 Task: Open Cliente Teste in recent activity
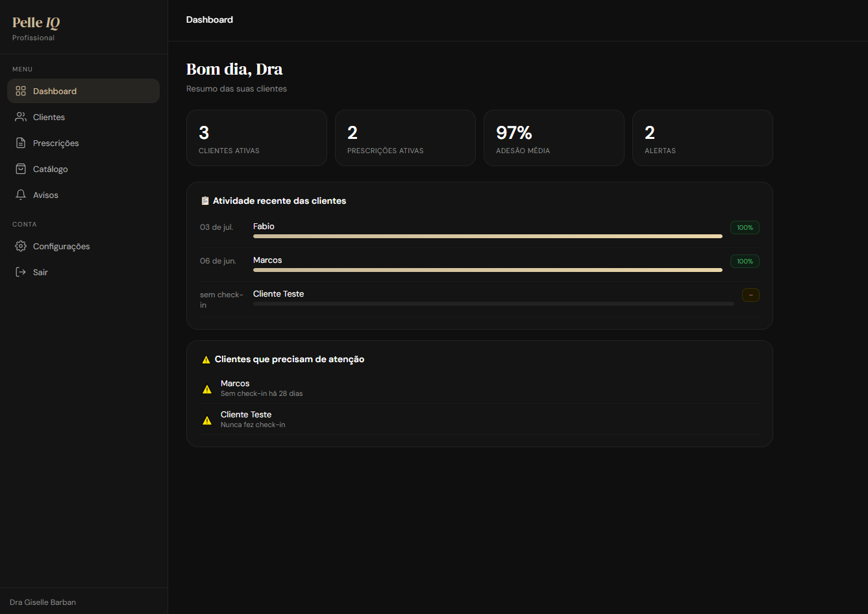click(279, 294)
